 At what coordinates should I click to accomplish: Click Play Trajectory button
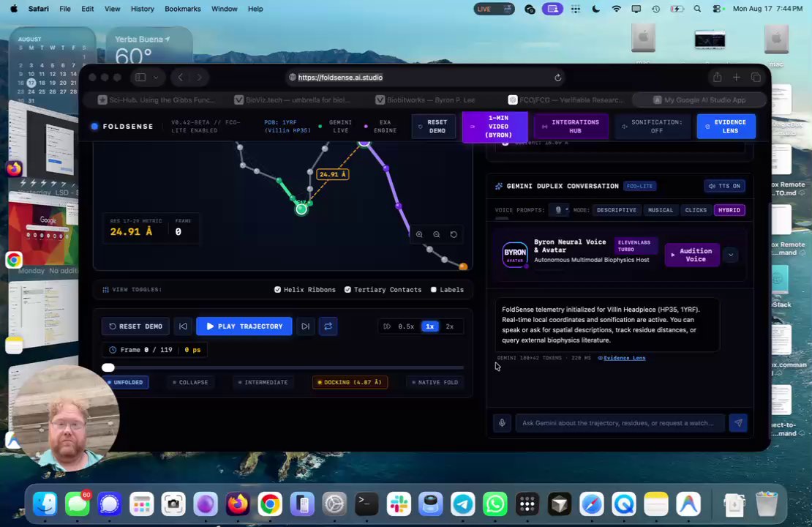(244, 326)
